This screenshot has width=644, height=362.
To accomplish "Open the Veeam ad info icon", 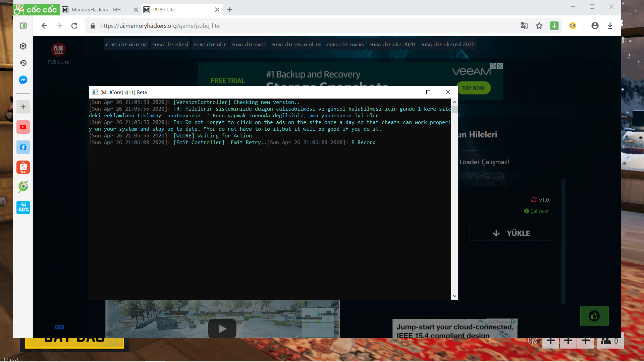I will point(493,66).
